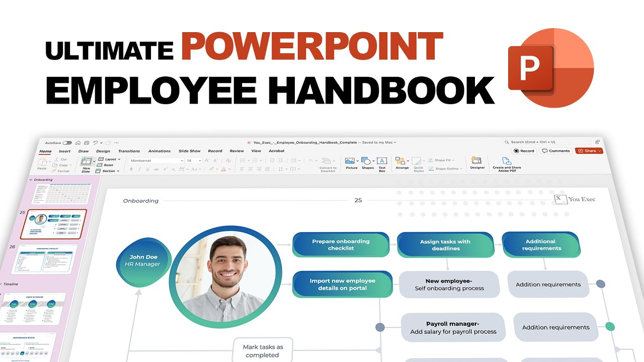The width and height of the screenshot is (644, 362).
Task: Click Create and Share Adobe PDF
Action: tap(507, 164)
